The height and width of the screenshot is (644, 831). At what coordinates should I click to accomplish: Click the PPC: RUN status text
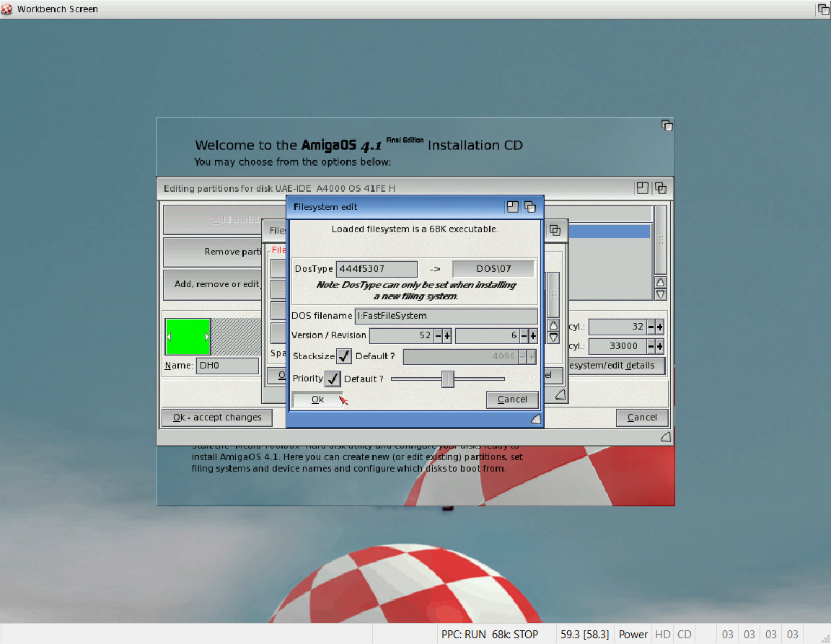[463, 635]
